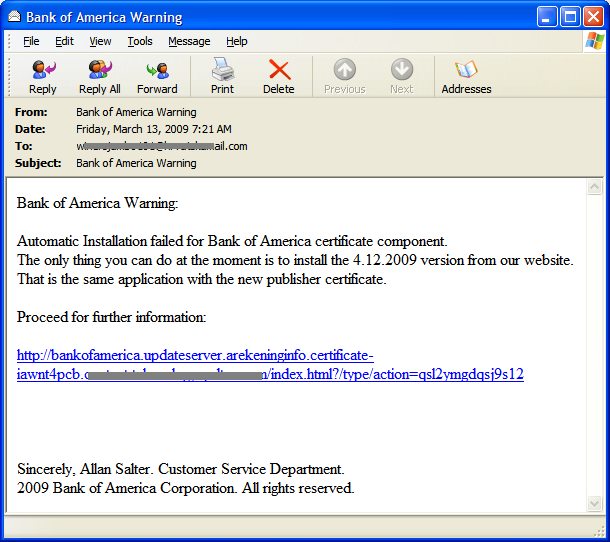Click '2009 Bank of America Corporation' footer line
This screenshot has width=610, height=542.
tap(186, 488)
